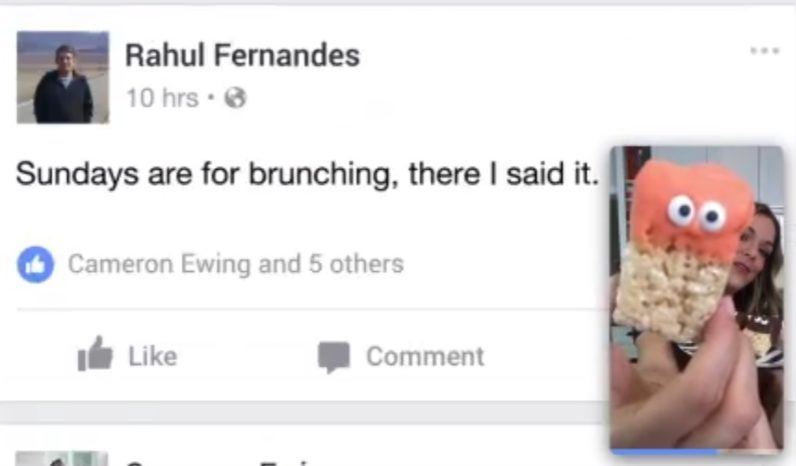796x466 pixels.
Task: Select the 'Sundays are for brunching' post text
Action: [x=307, y=174]
